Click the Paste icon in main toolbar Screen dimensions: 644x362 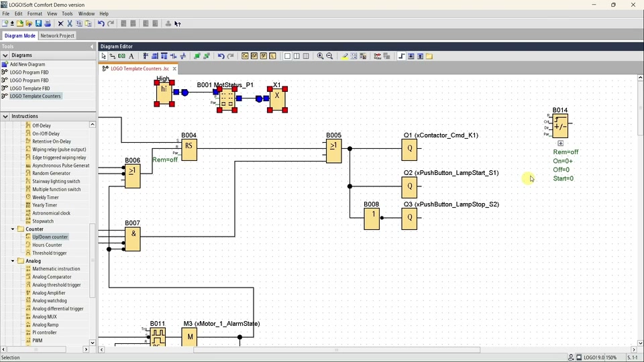point(88,24)
